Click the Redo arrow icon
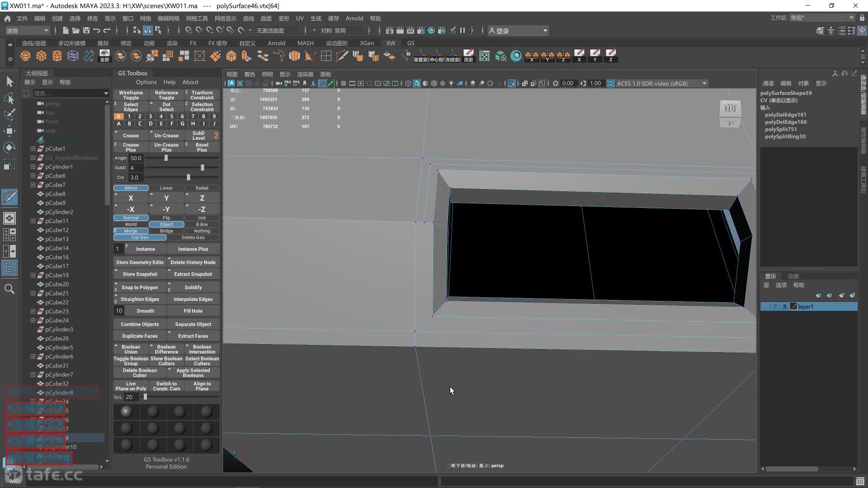Screen dimensions: 868x488 107,30
